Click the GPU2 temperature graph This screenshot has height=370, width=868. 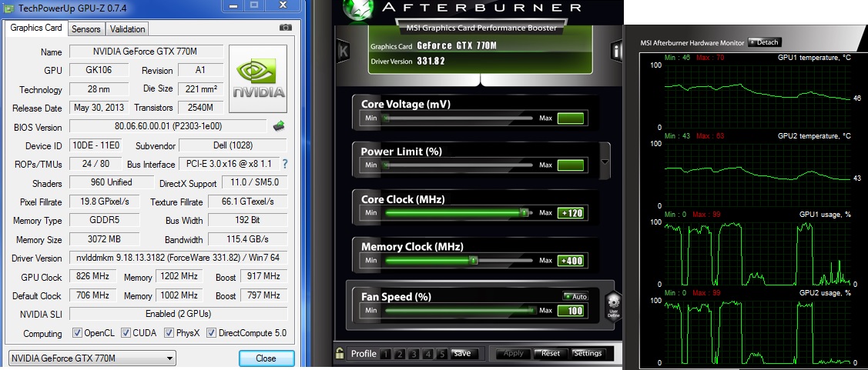tap(757, 174)
